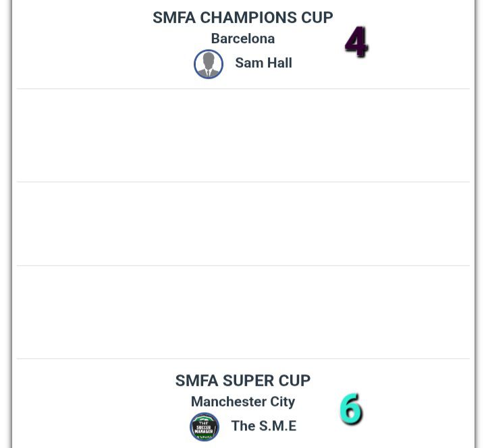Click the divider below the first empty row
The width and height of the screenshot is (486, 448).
(243, 181)
